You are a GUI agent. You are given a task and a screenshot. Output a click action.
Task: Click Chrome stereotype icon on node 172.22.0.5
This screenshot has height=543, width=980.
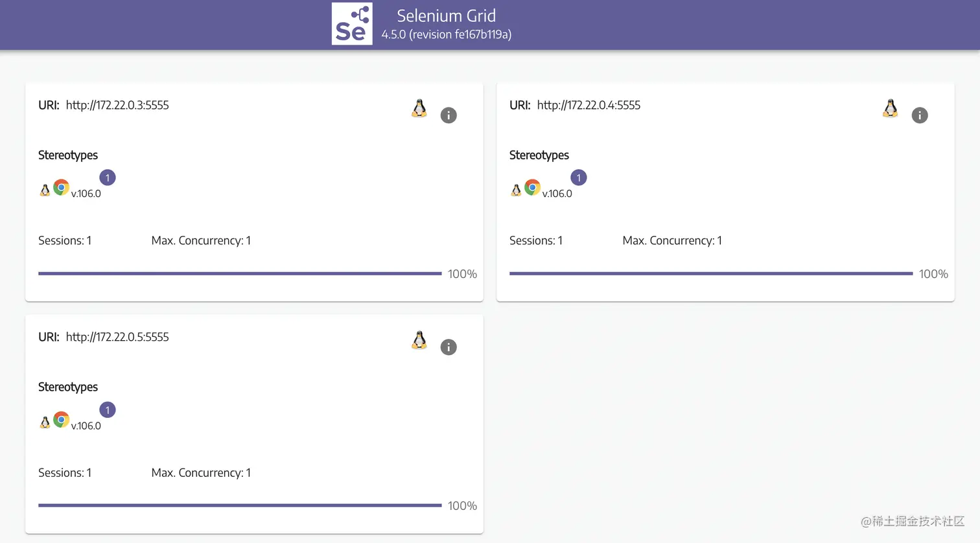tap(62, 420)
